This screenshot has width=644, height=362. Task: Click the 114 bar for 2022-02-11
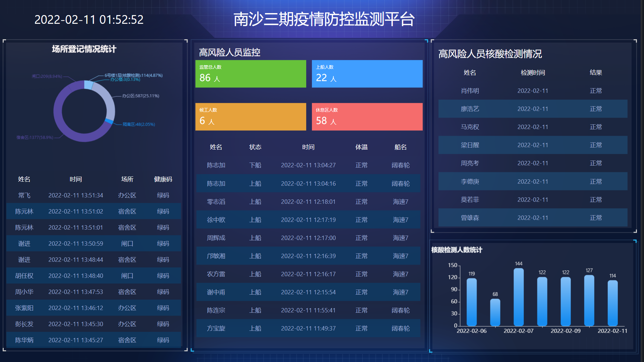point(612,303)
